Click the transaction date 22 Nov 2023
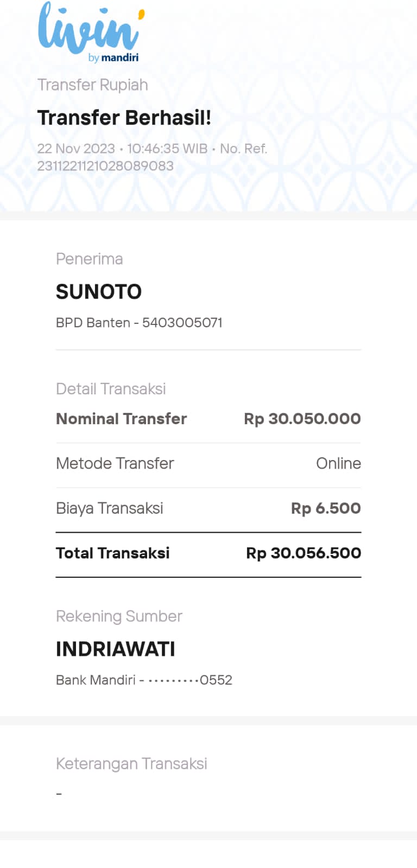This screenshot has height=868, width=417. 76,149
